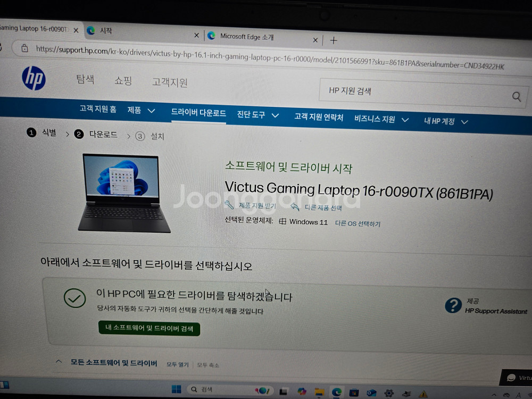Click the Windows logo beside Windows 11
The image size is (532, 399).
tap(282, 221)
